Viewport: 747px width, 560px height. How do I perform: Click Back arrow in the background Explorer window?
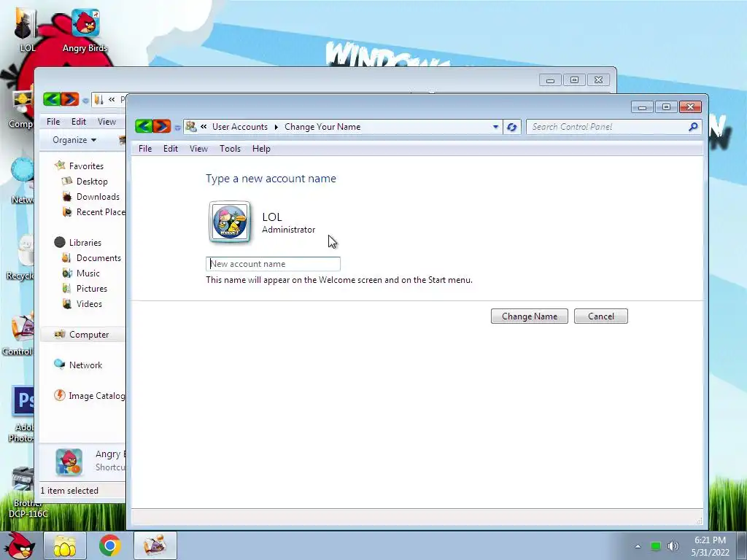tap(52, 99)
